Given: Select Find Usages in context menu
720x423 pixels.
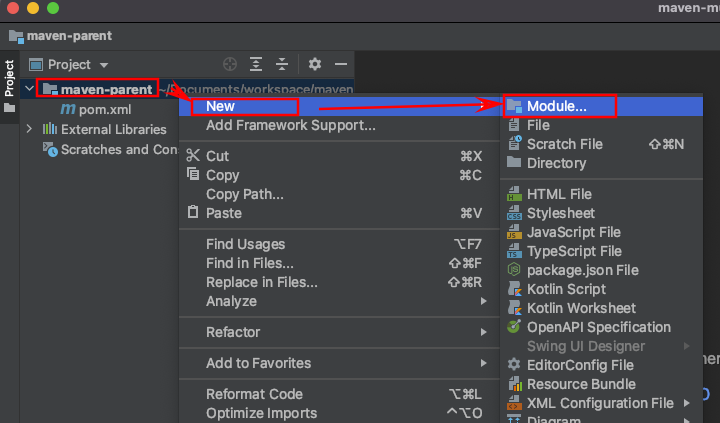Looking at the screenshot, I should pyautogui.click(x=339, y=244).
